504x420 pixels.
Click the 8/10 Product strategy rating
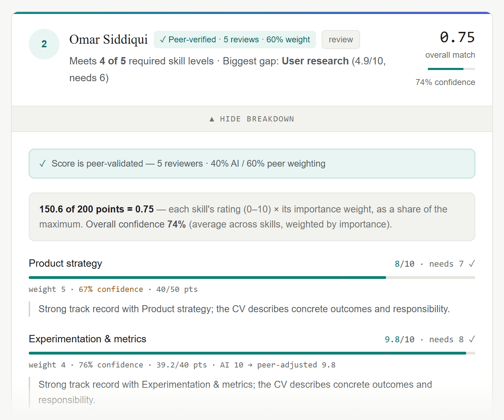point(405,264)
